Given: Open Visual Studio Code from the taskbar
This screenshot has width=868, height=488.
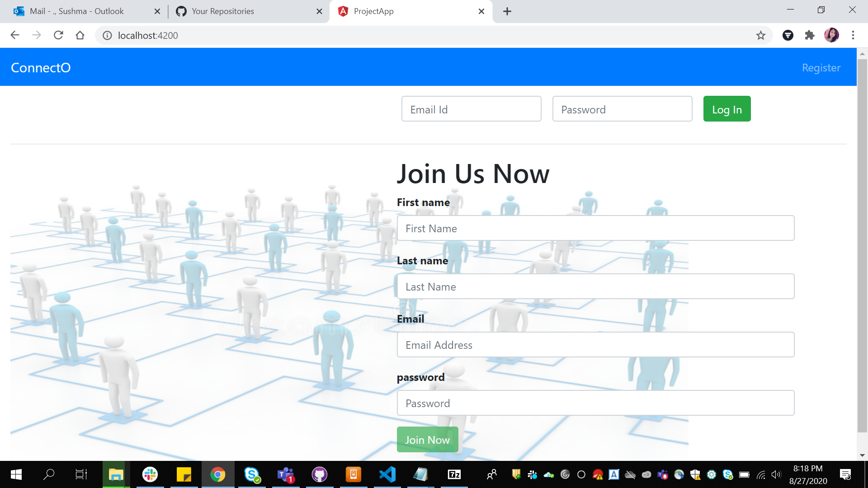Looking at the screenshot, I should point(387,474).
